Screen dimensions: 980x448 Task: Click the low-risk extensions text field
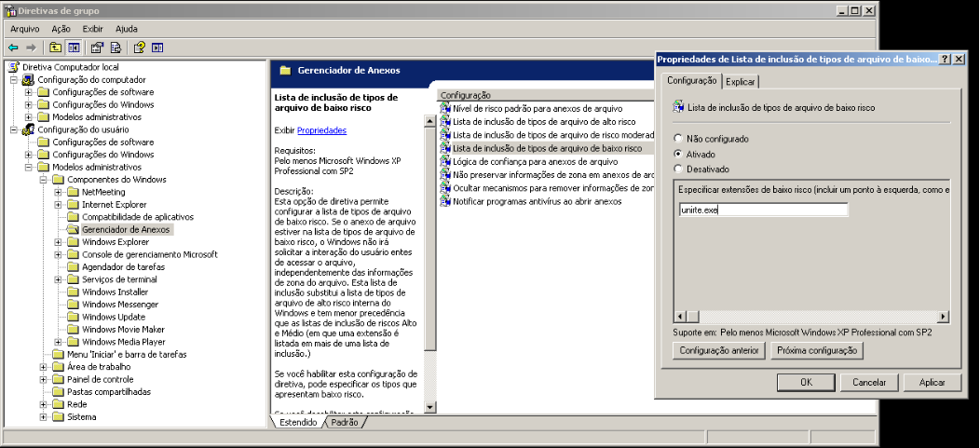pos(763,210)
